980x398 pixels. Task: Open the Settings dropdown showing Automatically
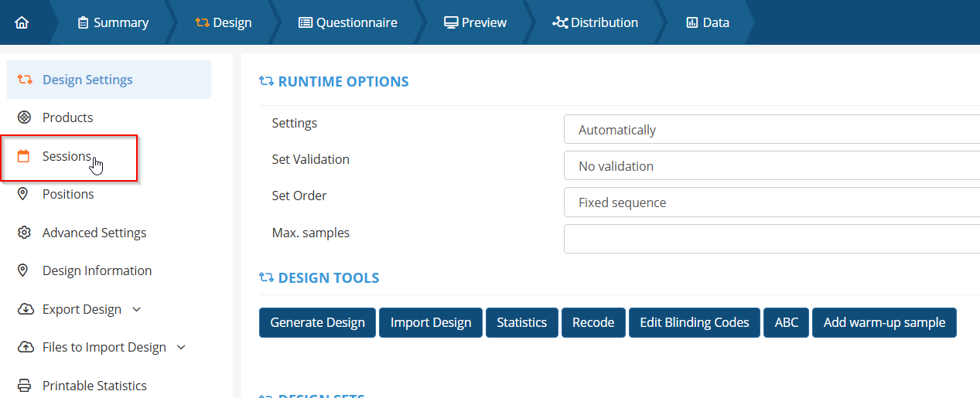(771, 130)
